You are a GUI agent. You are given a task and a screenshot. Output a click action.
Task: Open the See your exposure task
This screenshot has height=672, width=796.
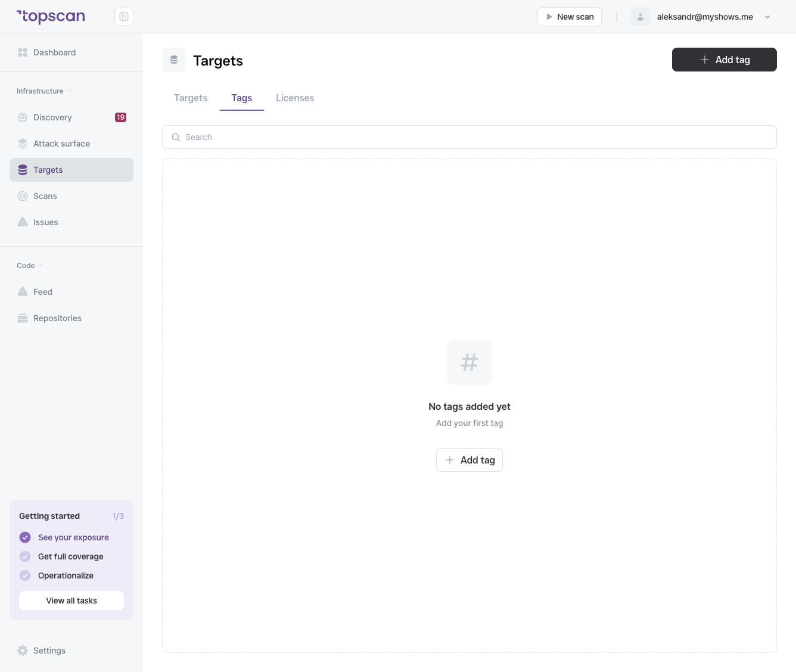(x=73, y=537)
